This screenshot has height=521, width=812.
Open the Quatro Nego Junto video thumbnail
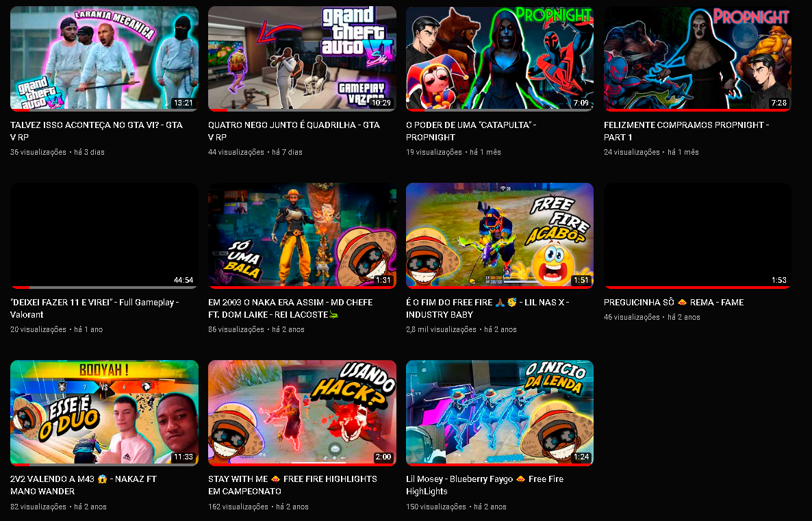[302, 58]
